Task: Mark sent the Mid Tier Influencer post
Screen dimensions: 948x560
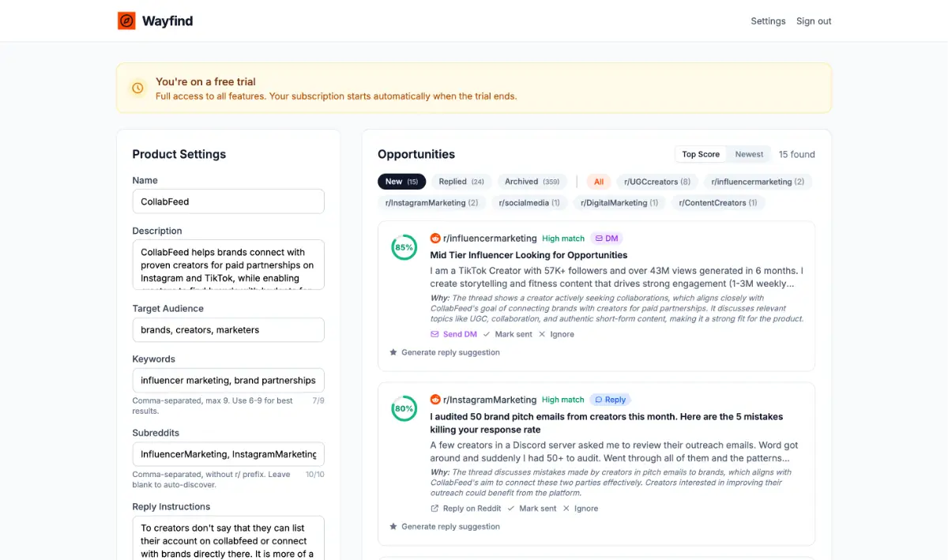Action: [508, 334]
